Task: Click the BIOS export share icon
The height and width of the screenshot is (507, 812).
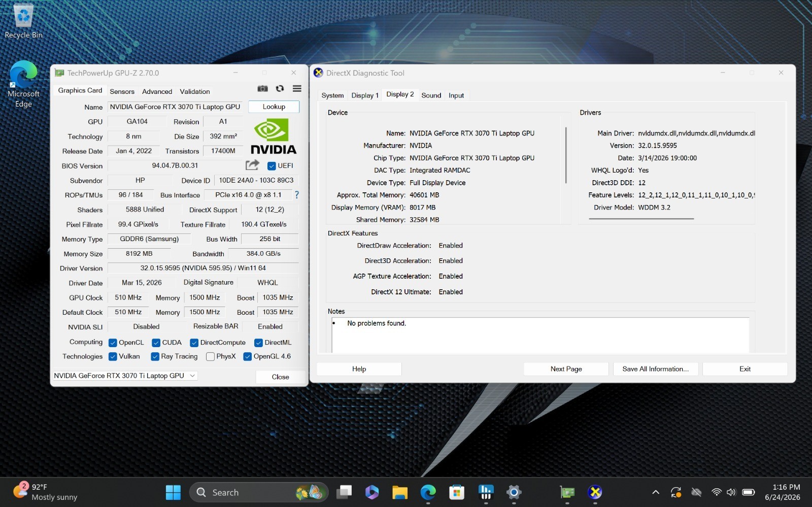Action: (252, 165)
